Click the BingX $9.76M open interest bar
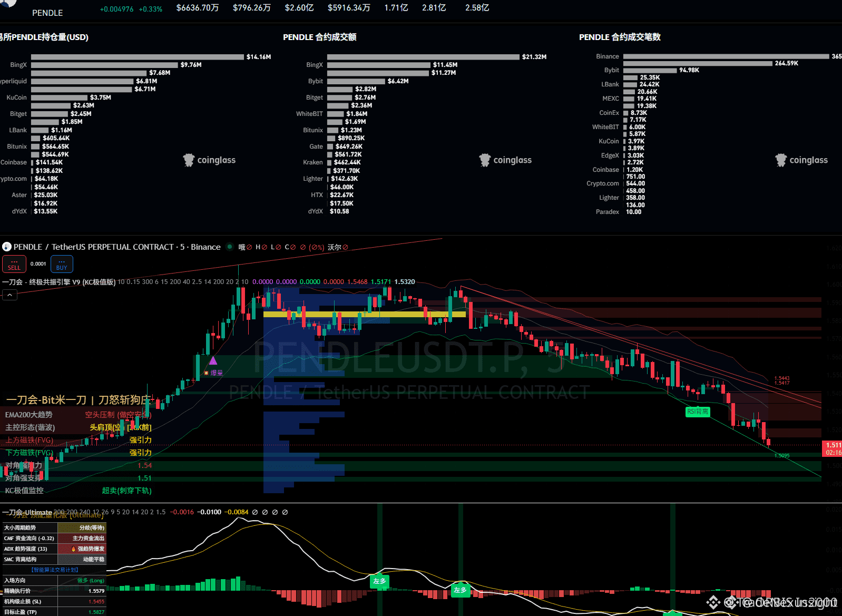The image size is (842, 616). (104, 65)
